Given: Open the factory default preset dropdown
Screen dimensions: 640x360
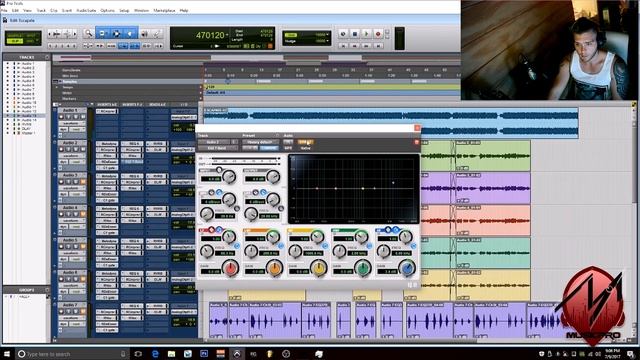Looking at the screenshot, I should coord(260,142).
